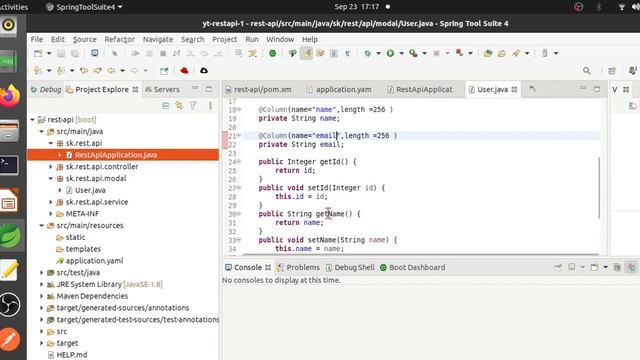Open the Project menu
The image size is (640, 360).
(x=224, y=39)
